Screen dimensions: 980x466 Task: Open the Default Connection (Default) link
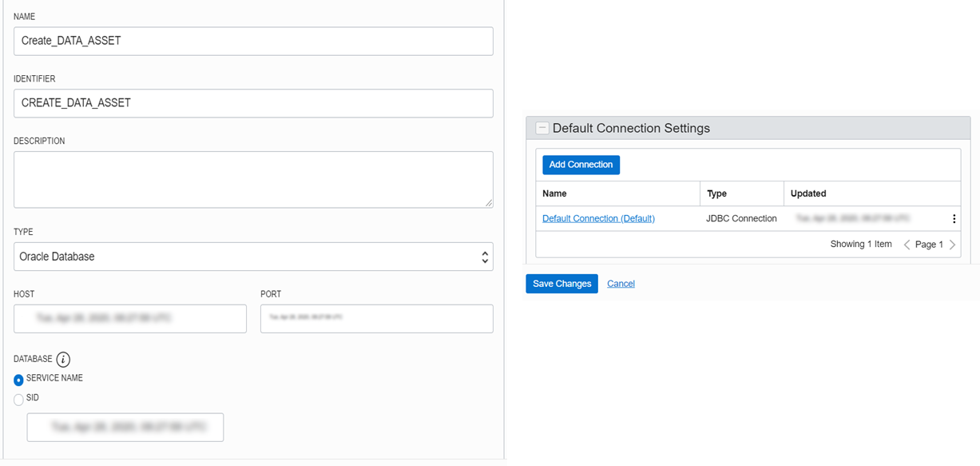(598, 218)
